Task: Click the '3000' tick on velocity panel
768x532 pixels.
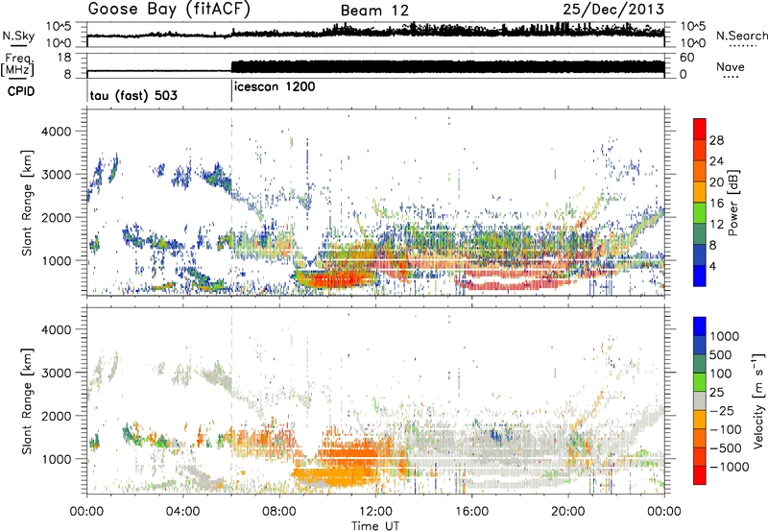Action: pos(56,373)
